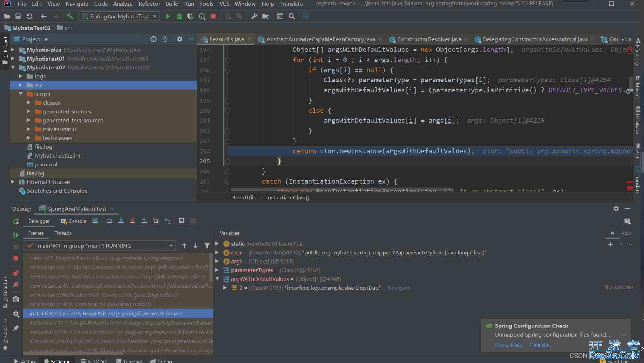644x363 pixels.
Task: Navigate back with the left arrow icon
Action: (44, 16)
